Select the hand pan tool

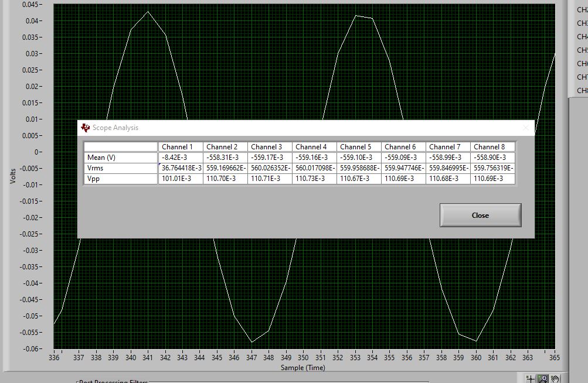click(555, 378)
